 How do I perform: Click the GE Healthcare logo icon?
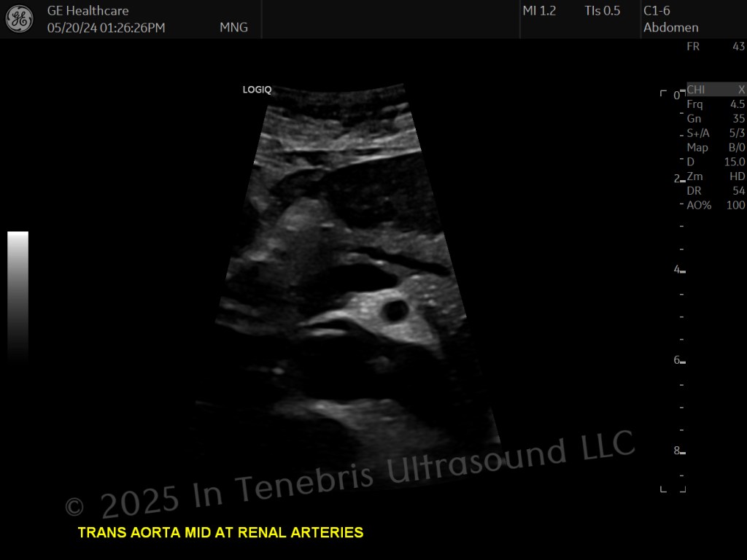tap(20, 20)
